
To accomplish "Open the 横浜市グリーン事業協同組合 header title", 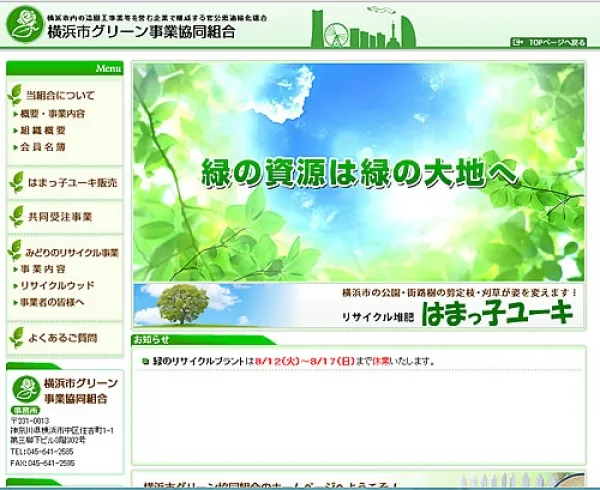I will pyautogui.click(x=142, y=31).
